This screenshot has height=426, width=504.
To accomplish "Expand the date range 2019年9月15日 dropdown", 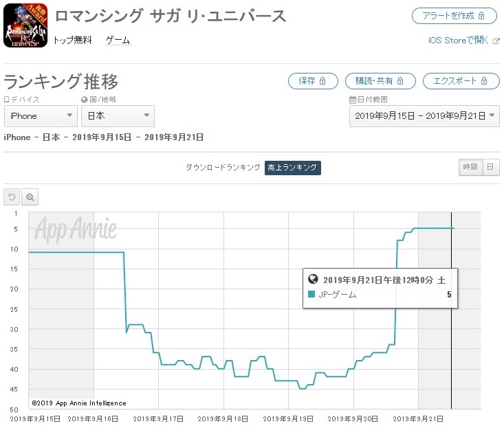I will coord(425,116).
